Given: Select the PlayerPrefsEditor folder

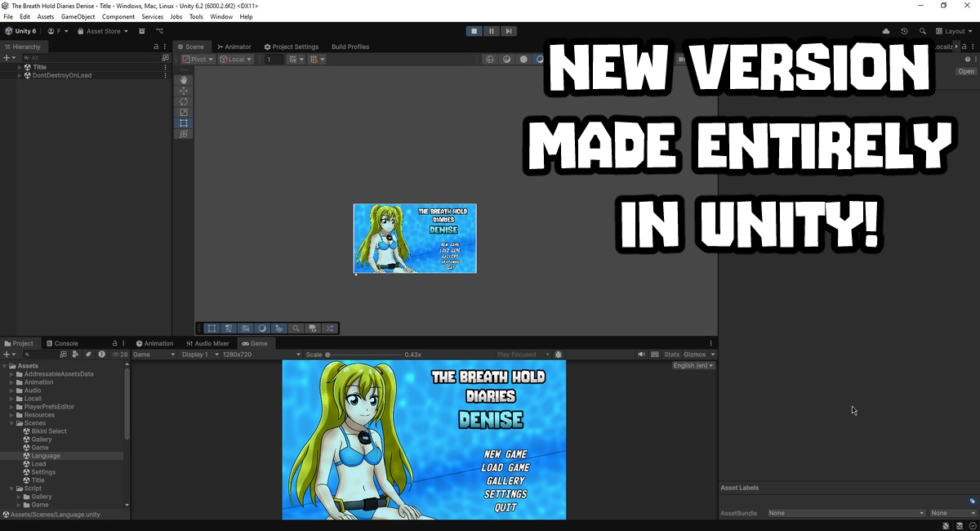Looking at the screenshot, I should pyautogui.click(x=49, y=407).
